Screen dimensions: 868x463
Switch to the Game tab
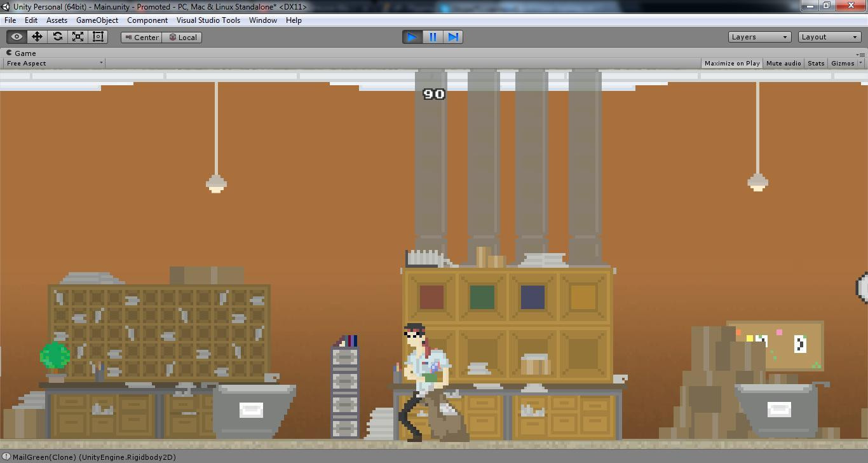coord(21,53)
